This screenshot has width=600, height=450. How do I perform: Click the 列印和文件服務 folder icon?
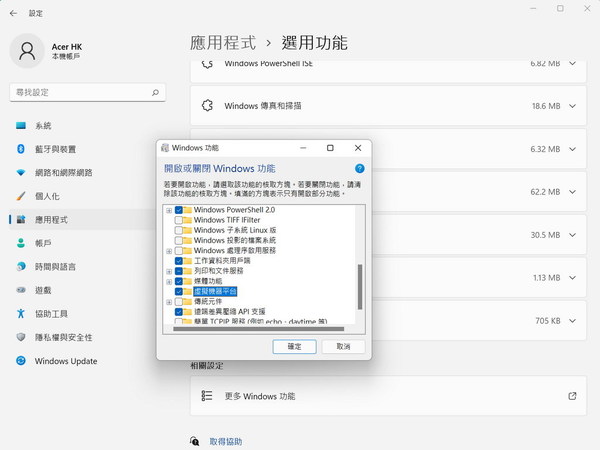tap(188, 271)
